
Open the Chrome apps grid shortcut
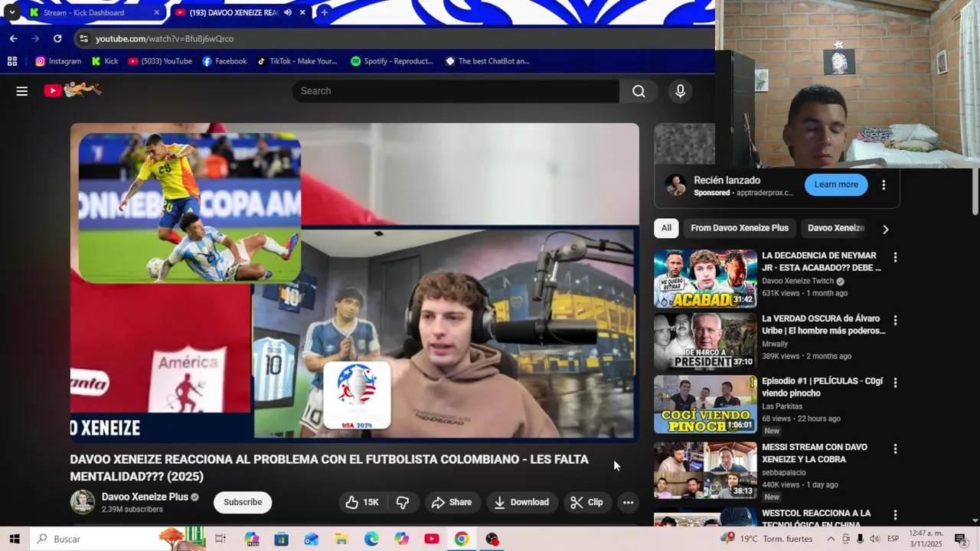click(x=12, y=61)
